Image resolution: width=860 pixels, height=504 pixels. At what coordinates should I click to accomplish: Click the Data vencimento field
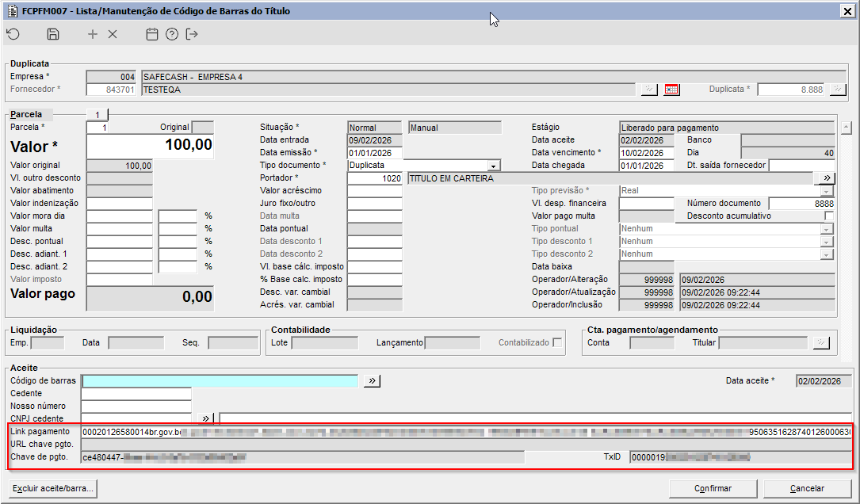647,153
